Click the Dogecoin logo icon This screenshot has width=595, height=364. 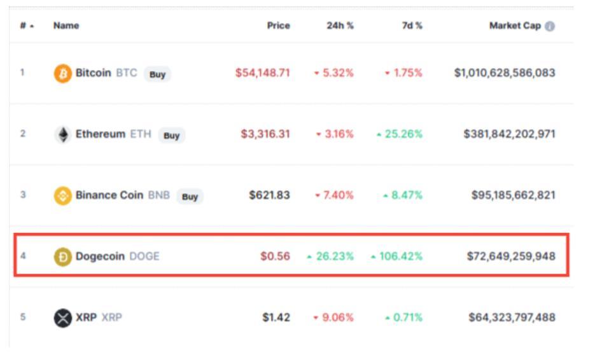[x=62, y=257]
